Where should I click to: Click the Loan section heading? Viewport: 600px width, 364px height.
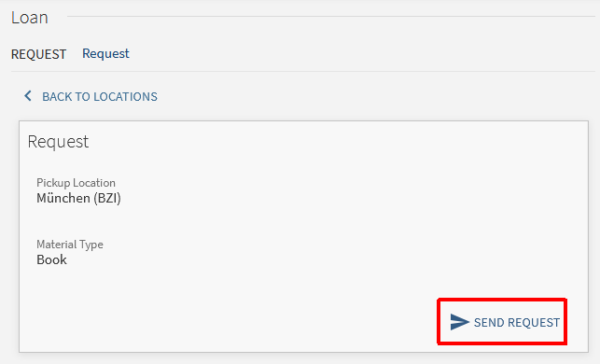pyautogui.click(x=30, y=18)
